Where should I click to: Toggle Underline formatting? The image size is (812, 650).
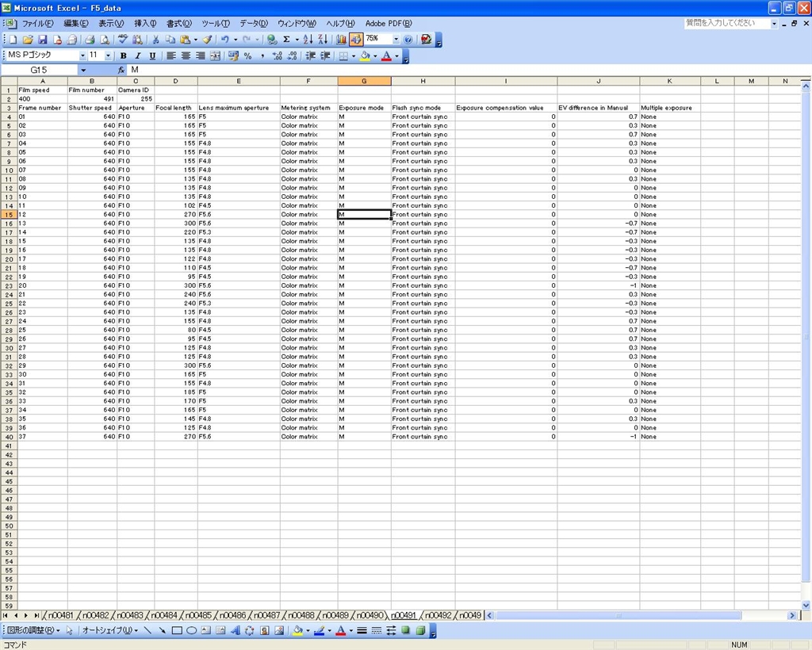pyautogui.click(x=151, y=56)
